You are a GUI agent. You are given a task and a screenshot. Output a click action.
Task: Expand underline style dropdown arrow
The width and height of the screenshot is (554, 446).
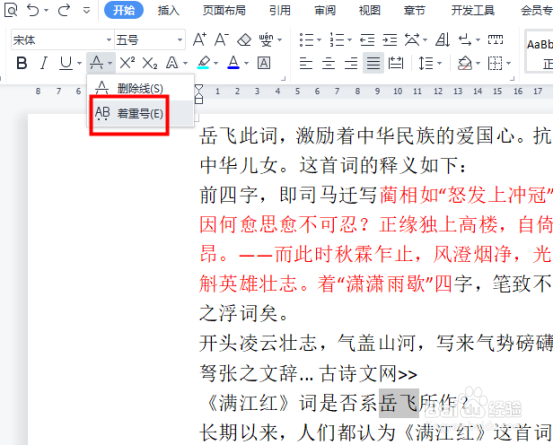coord(79,64)
